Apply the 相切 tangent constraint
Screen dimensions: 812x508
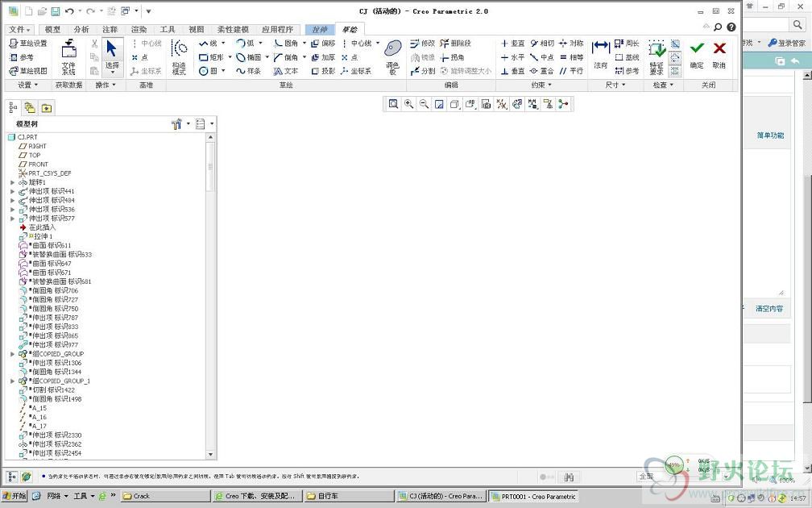click(x=542, y=44)
